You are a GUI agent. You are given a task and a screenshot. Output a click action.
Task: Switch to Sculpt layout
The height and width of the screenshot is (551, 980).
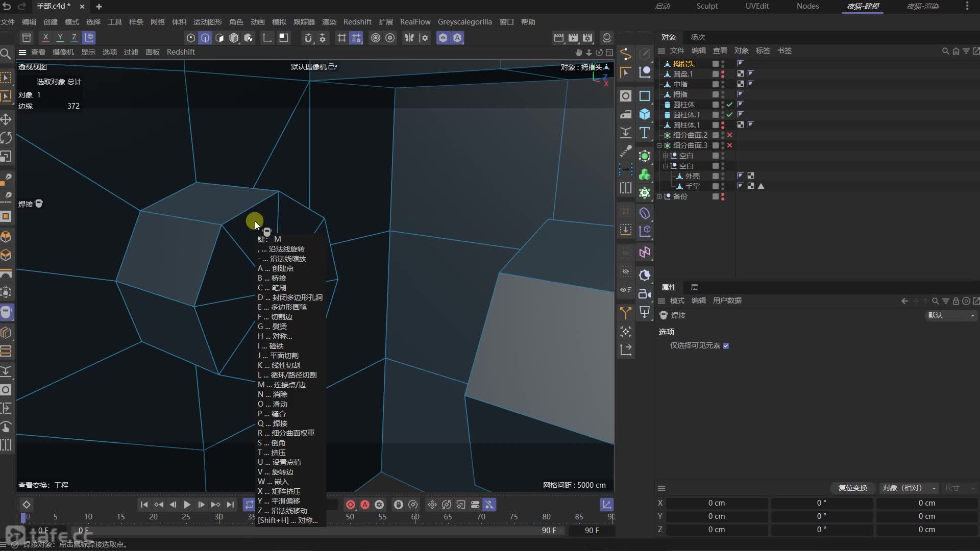pos(707,6)
